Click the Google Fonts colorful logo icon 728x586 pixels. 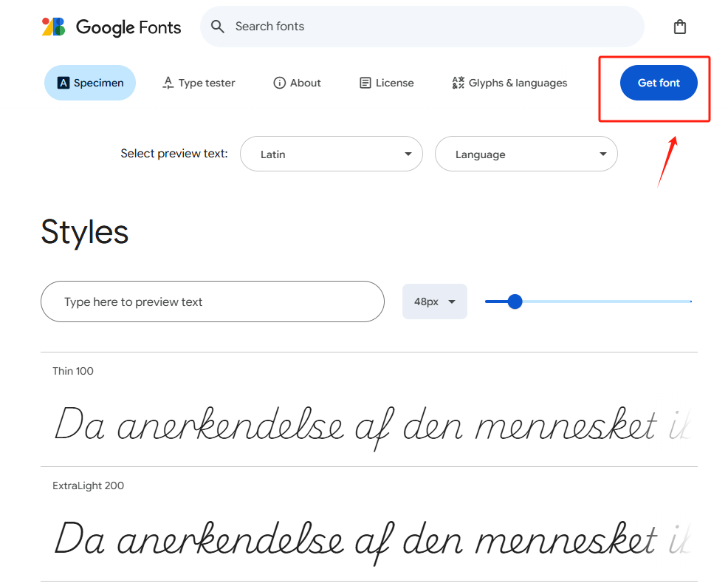[x=54, y=27]
